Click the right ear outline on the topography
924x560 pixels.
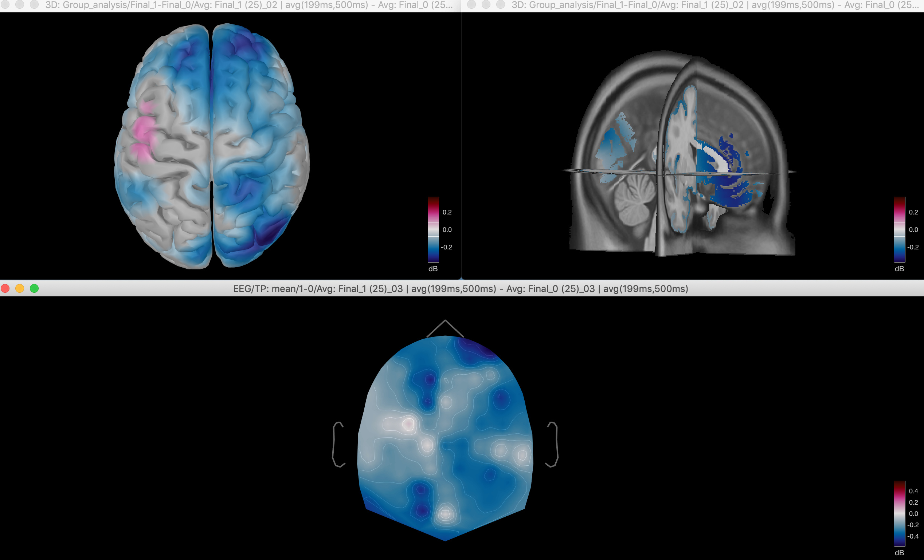tap(552, 444)
